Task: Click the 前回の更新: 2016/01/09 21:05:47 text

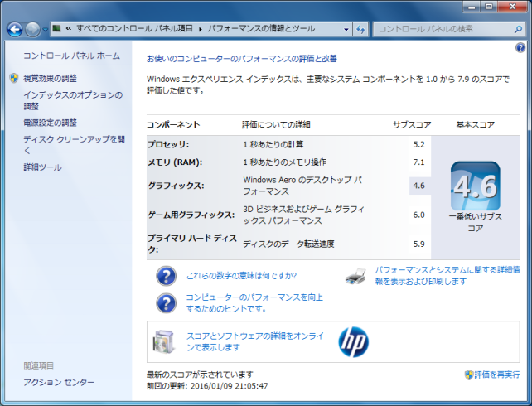Action: click(x=207, y=386)
